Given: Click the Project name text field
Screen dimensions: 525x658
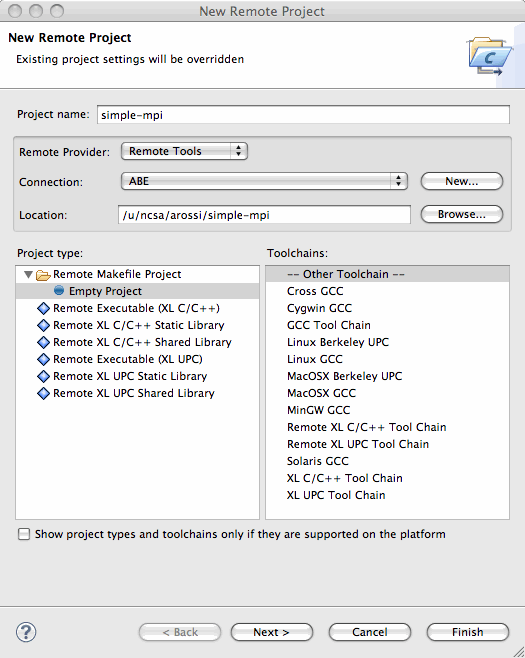Looking at the screenshot, I should (x=303, y=115).
